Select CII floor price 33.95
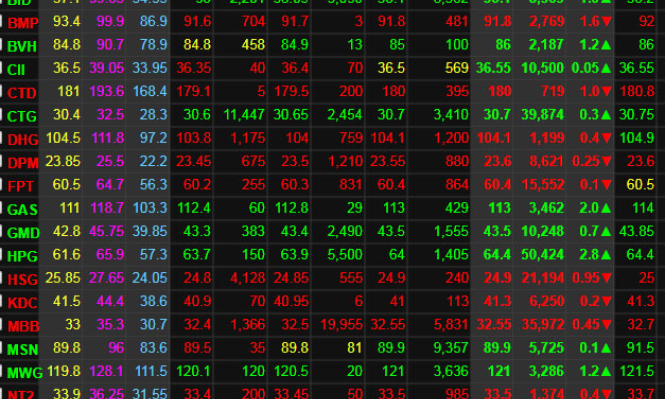Screen dimensions: 665x399 (x=150, y=68)
